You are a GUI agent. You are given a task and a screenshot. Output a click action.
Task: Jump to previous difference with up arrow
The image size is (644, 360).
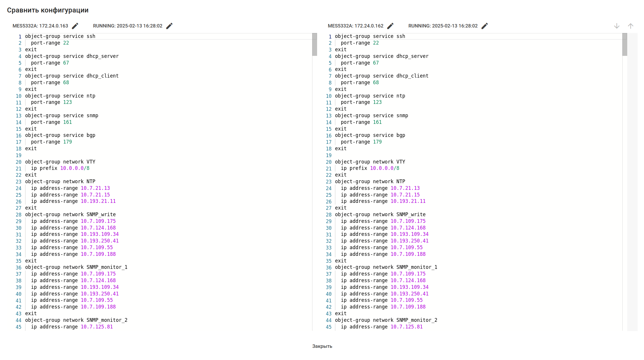[x=630, y=26]
